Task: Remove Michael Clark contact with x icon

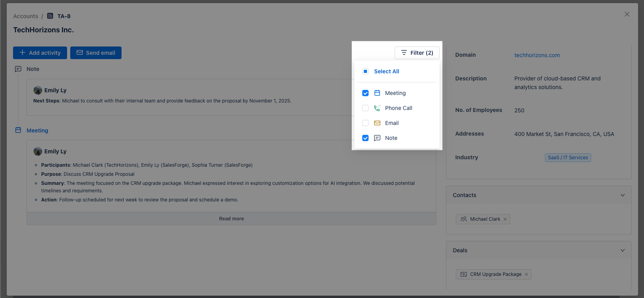Action: click(505, 219)
